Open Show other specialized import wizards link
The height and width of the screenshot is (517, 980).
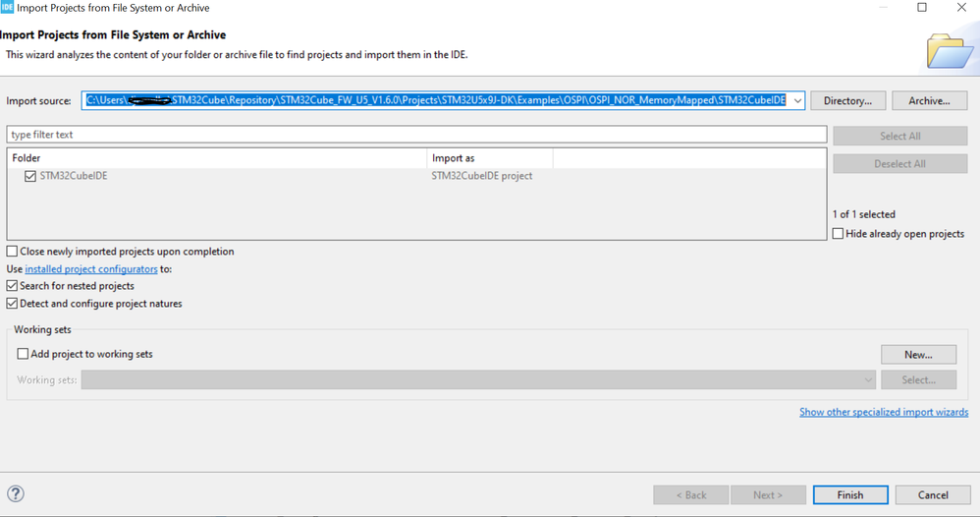click(x=884, y=412)
